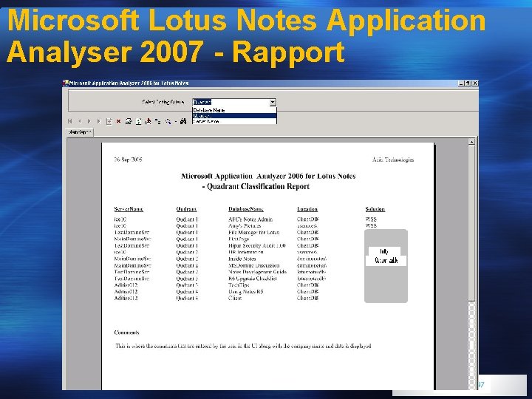Click the application icon in title bar
The image size is (532, 399).
click(66, 83)
